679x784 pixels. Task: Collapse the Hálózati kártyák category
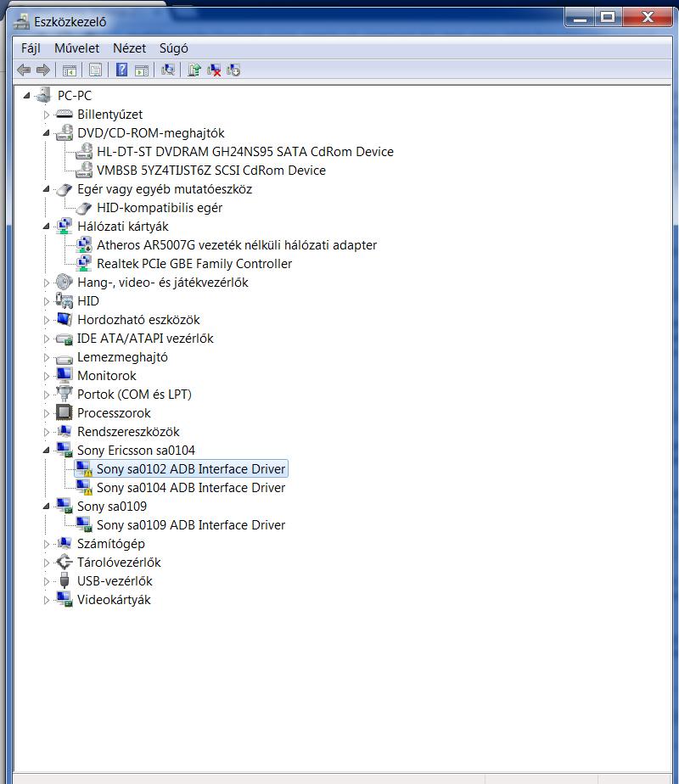[x=47, y=227]
